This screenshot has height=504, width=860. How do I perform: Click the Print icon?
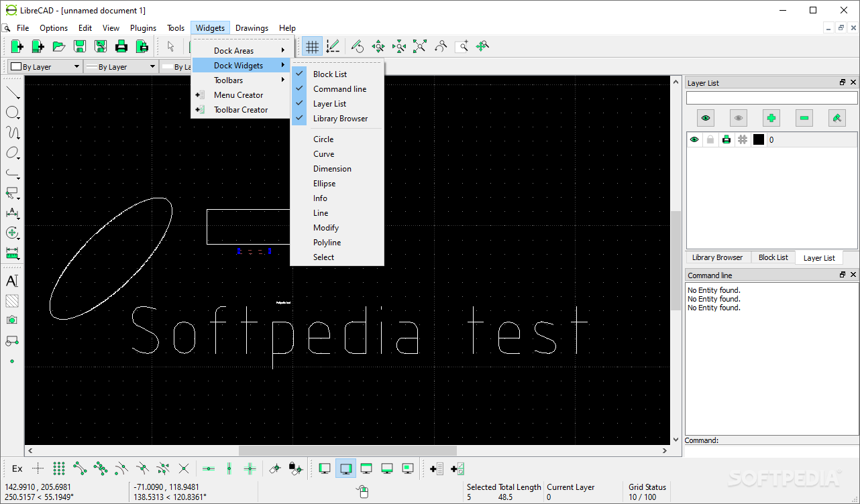(121, 46)
